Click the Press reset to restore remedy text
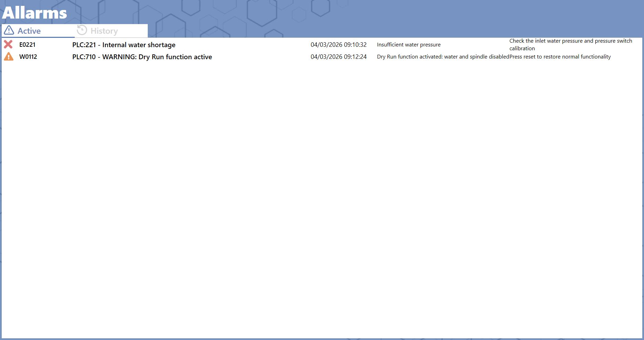The image size is (644, 340). tap(560, 57)
